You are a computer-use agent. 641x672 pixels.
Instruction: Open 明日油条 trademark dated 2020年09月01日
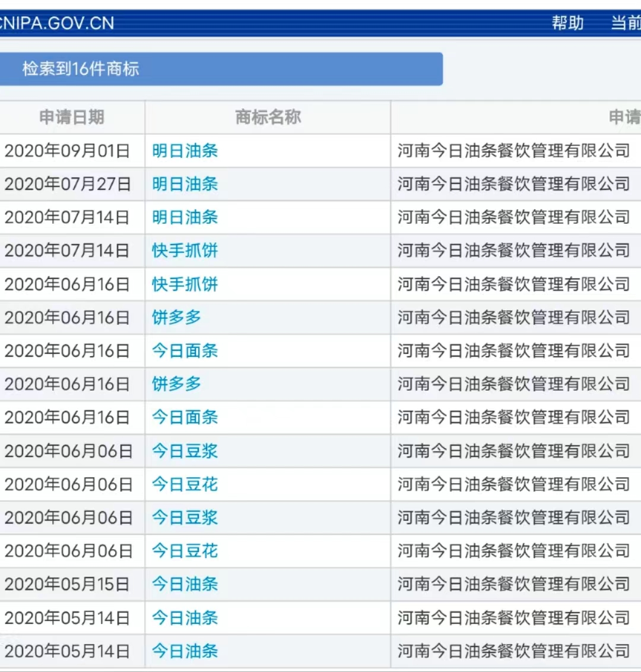point(185,151)
